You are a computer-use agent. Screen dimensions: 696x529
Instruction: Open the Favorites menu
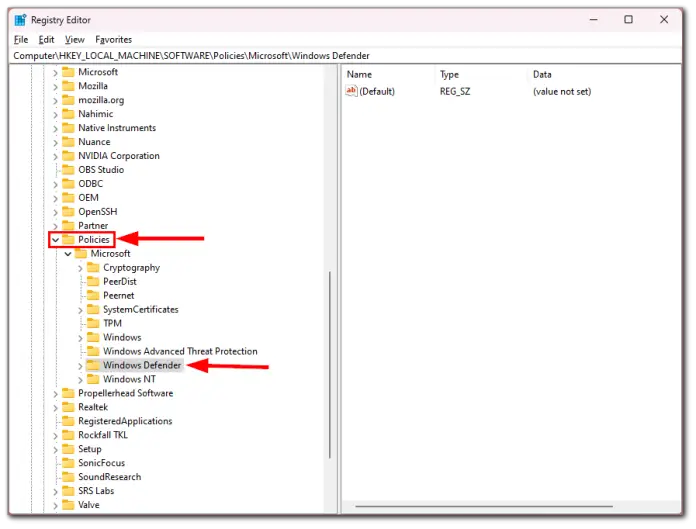click(x=114, y=39)
